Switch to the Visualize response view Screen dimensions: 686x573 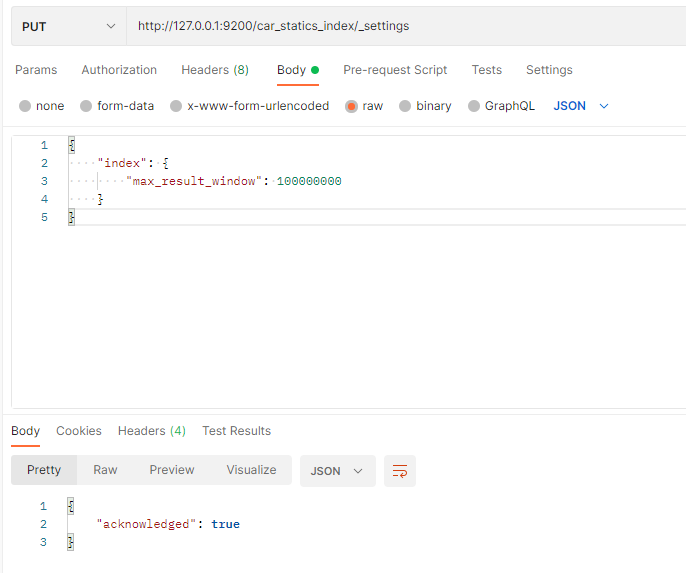click(x=252, y=470)
